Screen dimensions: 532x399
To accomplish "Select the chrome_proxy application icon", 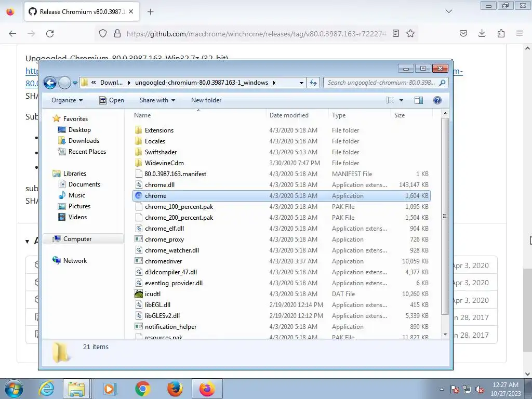I will click(x=138, y=239).
